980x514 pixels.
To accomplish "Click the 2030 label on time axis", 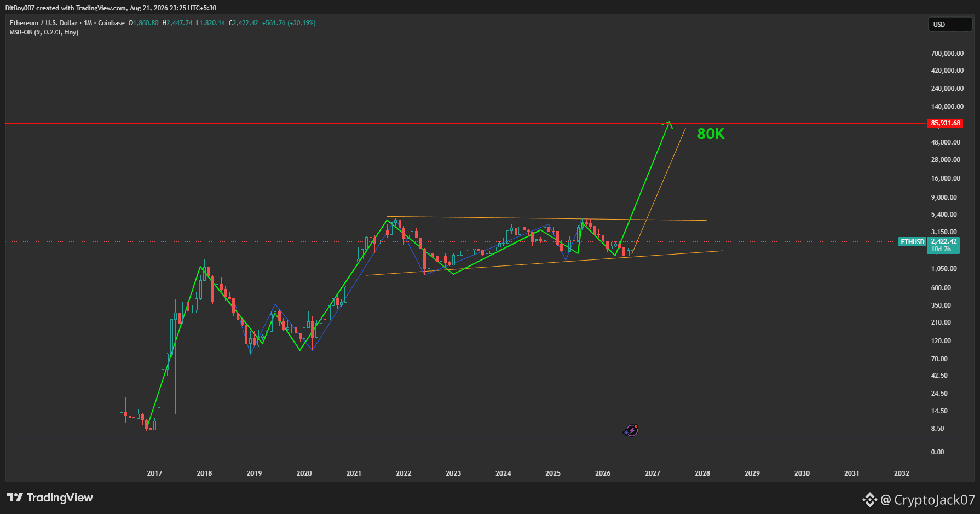I will click(x=802, y=473).
